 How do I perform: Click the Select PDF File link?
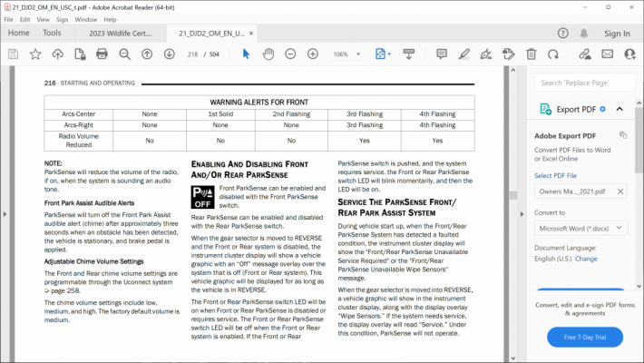click(x=555, y=175)
